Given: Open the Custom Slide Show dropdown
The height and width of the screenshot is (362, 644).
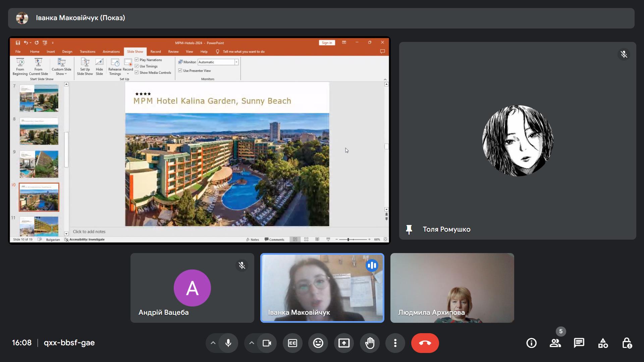Looking at the screenshot, I should point(61,67).
